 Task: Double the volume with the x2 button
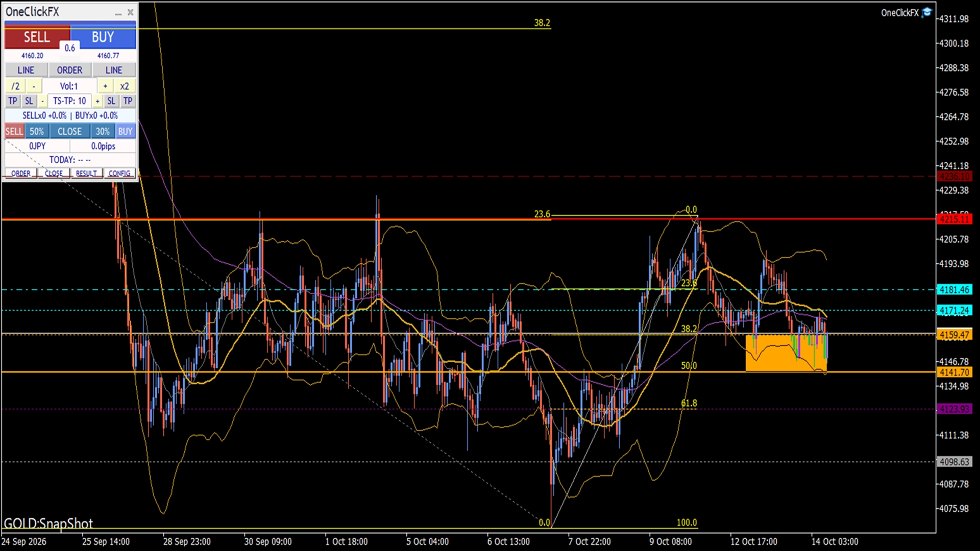click(x=125, y=86)
